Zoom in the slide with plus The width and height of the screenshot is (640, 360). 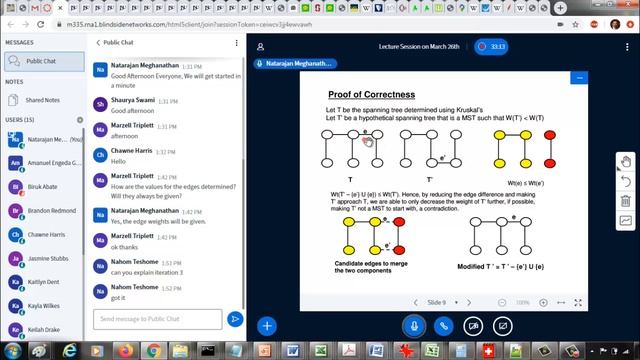click(x=543, y=302)
